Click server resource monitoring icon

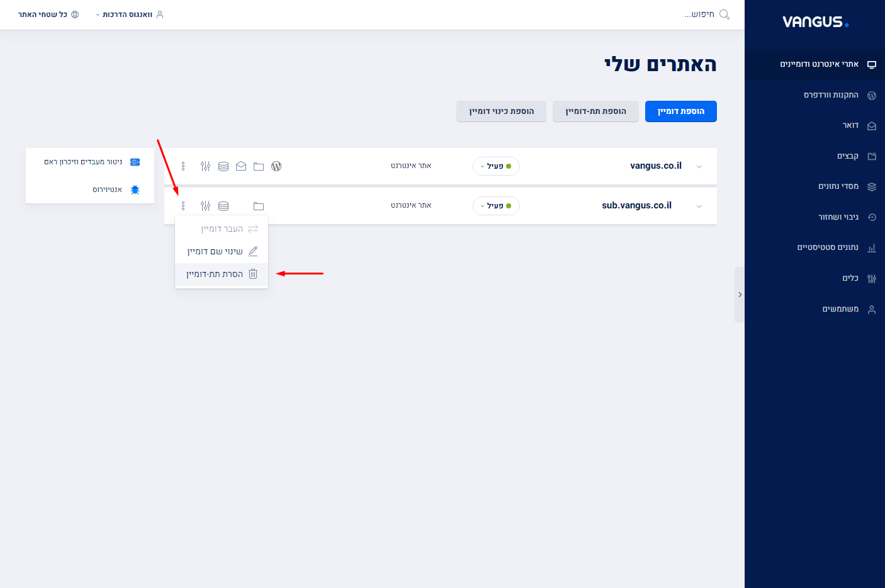click(x=135, y=162)
